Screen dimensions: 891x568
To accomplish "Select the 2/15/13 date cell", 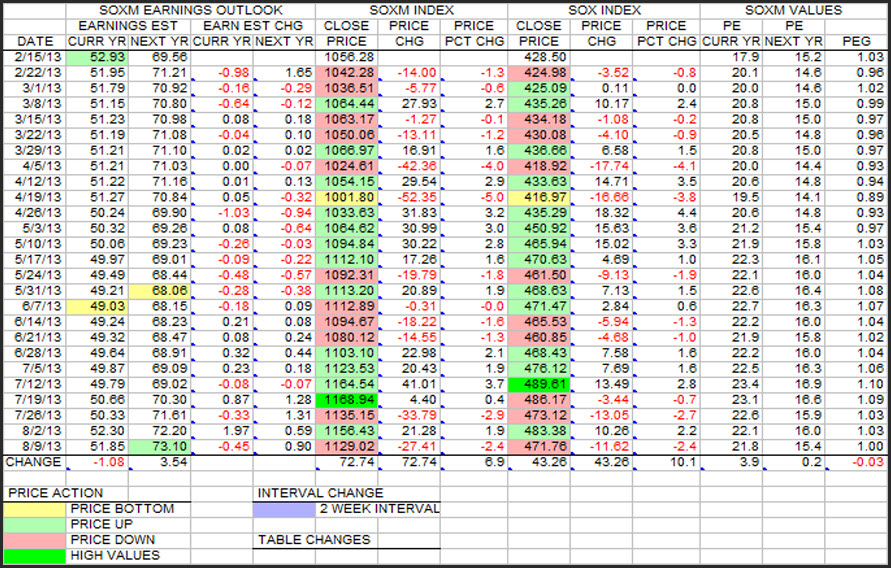I will [x=32, y=57].
